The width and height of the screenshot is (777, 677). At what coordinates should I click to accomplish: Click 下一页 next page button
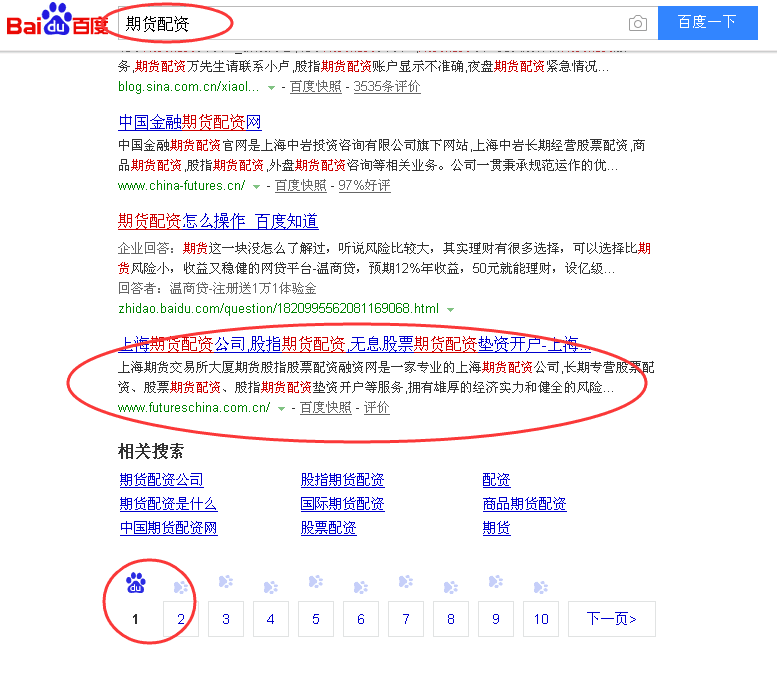pyautogui.click(x=611, y=619)
